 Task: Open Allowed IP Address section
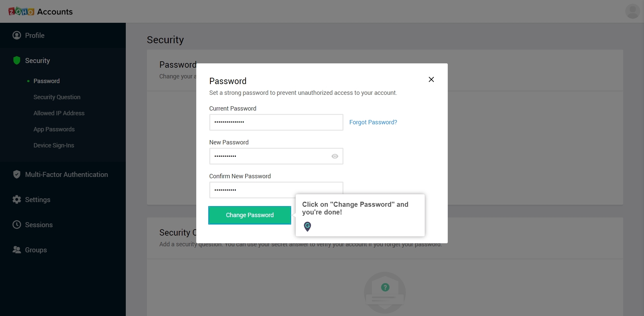(59, 113)
